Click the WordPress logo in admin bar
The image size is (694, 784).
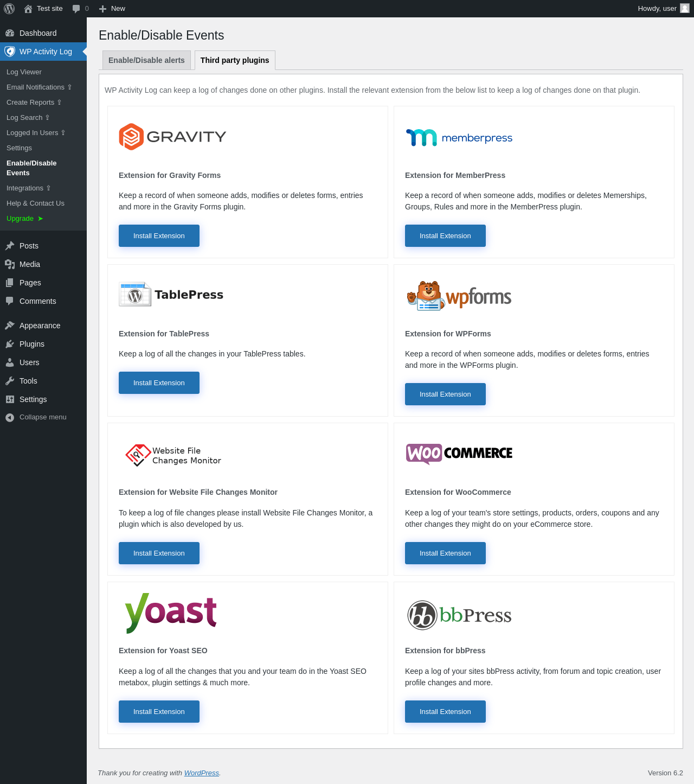pyautogui.click(x=9, y=9)
